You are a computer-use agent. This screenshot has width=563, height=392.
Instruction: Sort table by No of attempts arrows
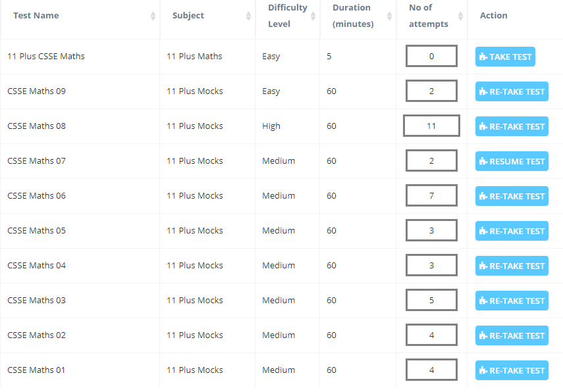[460, 16]
